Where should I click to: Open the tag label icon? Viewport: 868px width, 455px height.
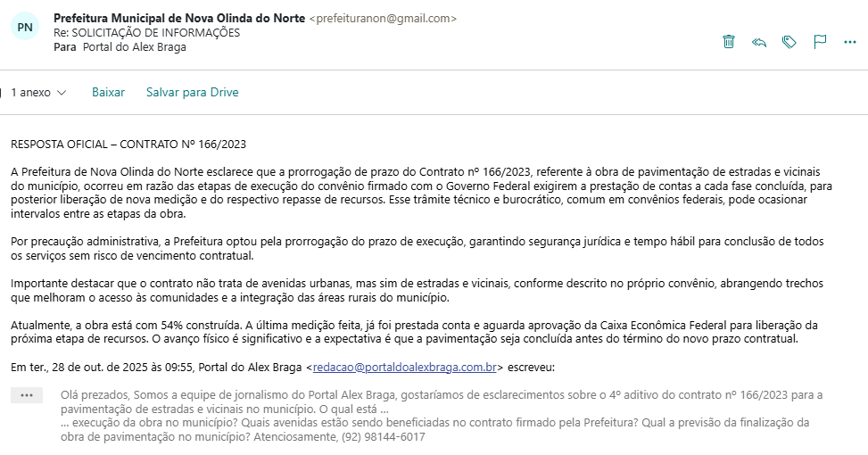point(789,42)
